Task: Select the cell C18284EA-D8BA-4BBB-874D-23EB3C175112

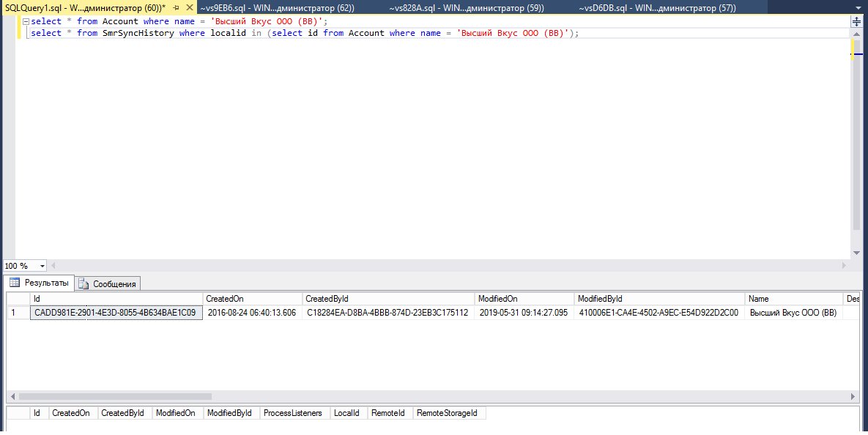Action: pos(389,313)
